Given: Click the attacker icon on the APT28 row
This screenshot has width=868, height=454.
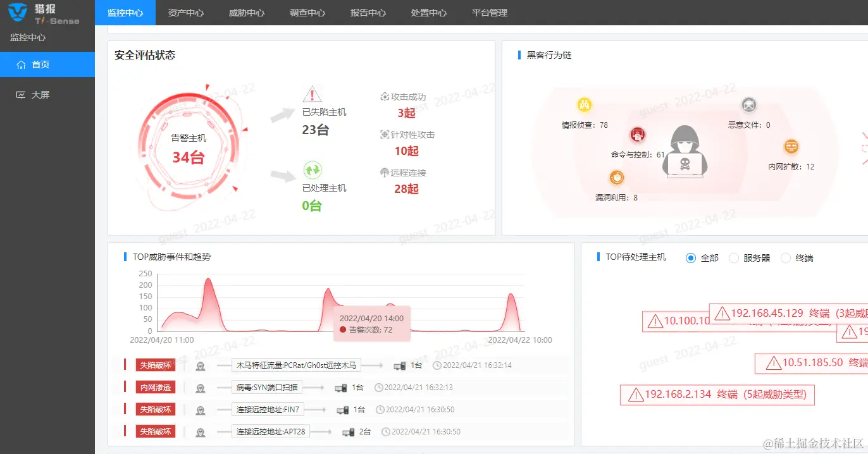Looking at the screenshot, I should point(201,432).
